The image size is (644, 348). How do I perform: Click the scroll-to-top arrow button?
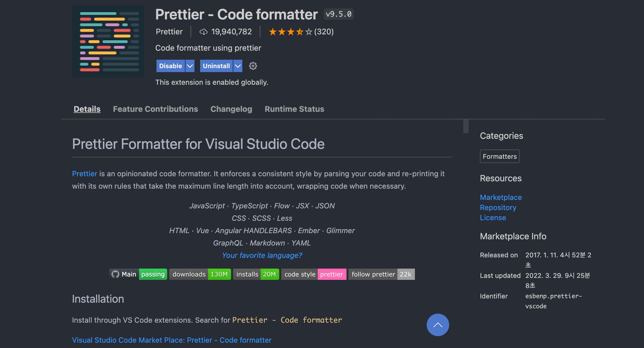pyautogui.click(x=438, y=325)
